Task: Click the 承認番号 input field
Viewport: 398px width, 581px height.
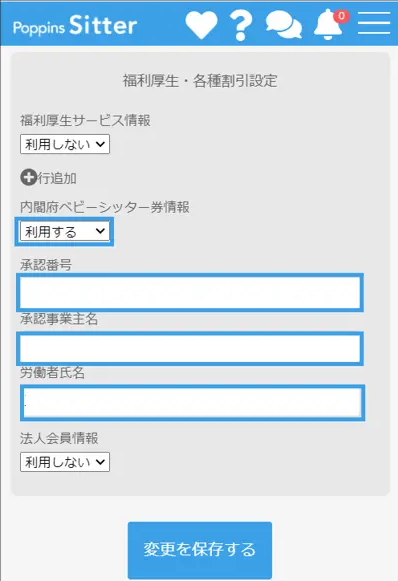Action: click(190, 293)
